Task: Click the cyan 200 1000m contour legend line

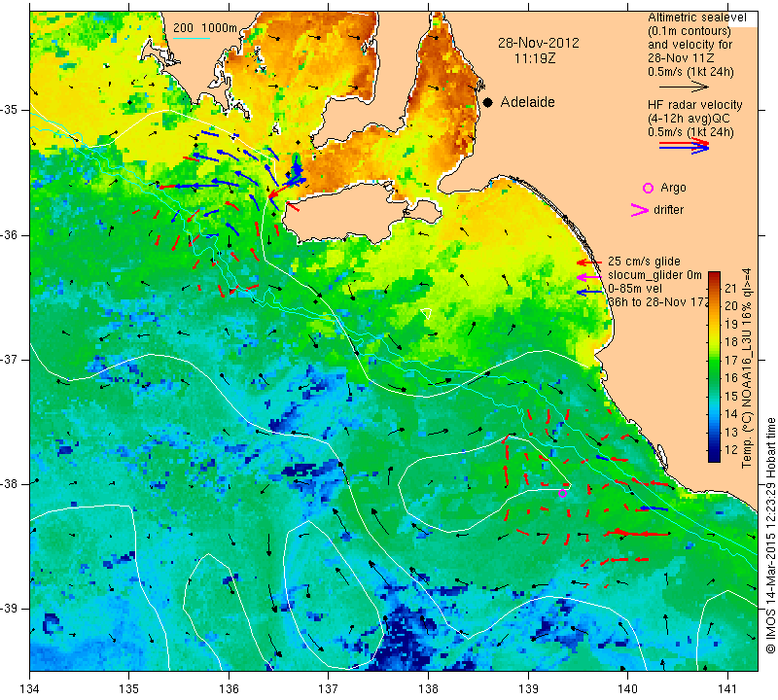Action: [192, 38]
